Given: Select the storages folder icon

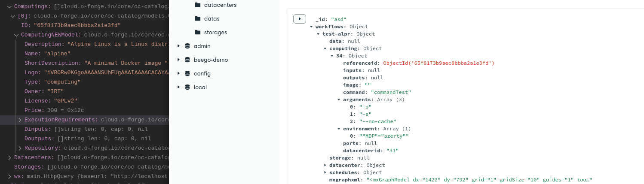Looking at the screenshot, I should point(198,32).
